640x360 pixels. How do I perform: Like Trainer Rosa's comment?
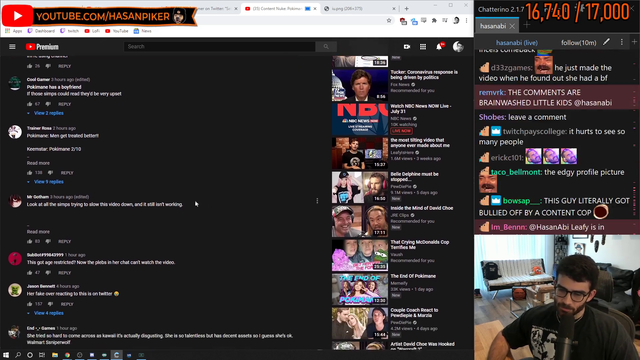tap(29, 173)
